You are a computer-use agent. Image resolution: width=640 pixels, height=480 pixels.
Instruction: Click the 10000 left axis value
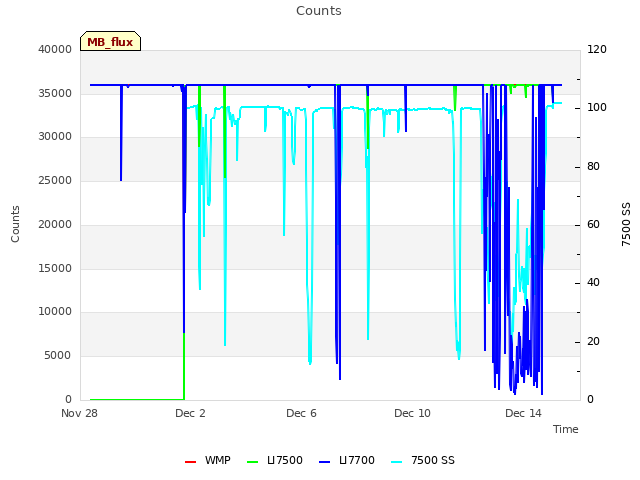55,312
